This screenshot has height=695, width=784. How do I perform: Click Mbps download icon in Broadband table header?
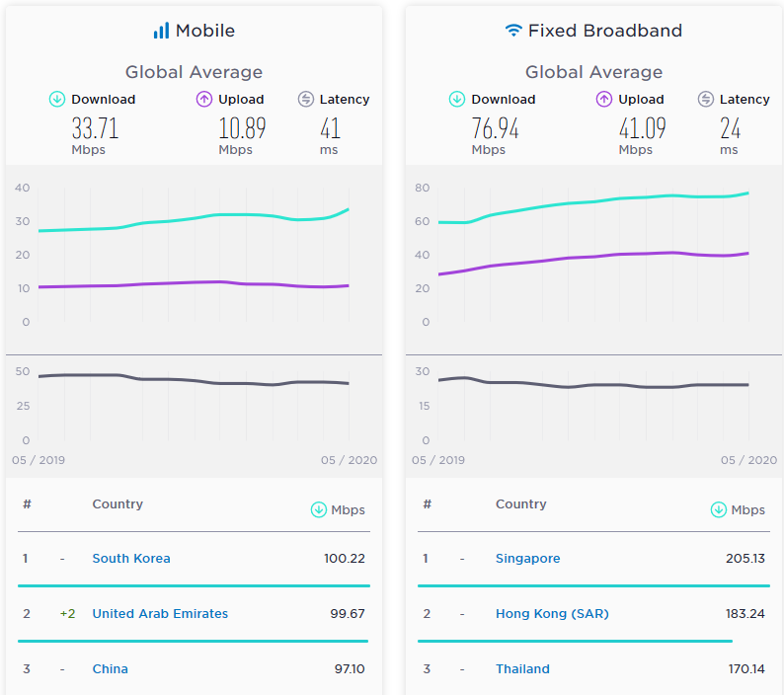(x=719, y=509)
